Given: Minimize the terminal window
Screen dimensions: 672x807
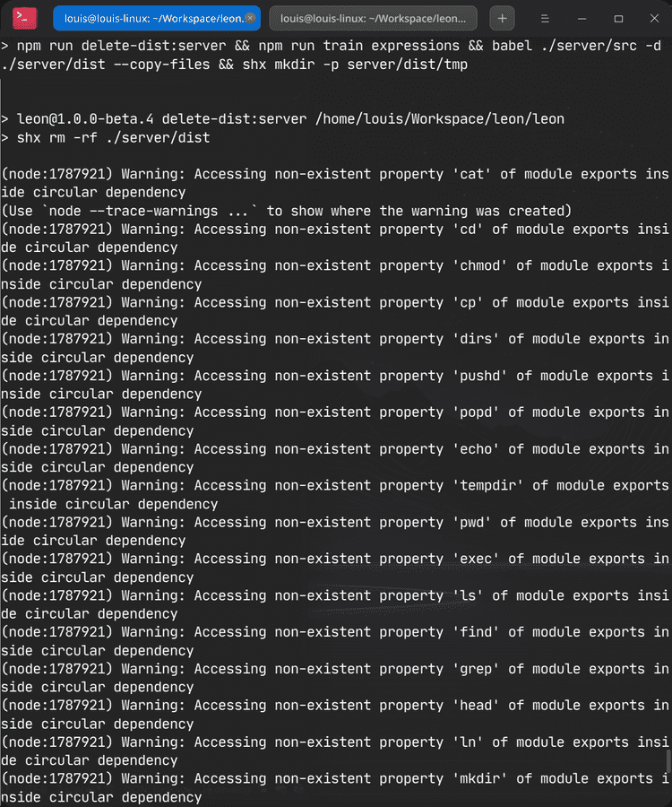Looking at the screenshot, I should pos(582,19).
